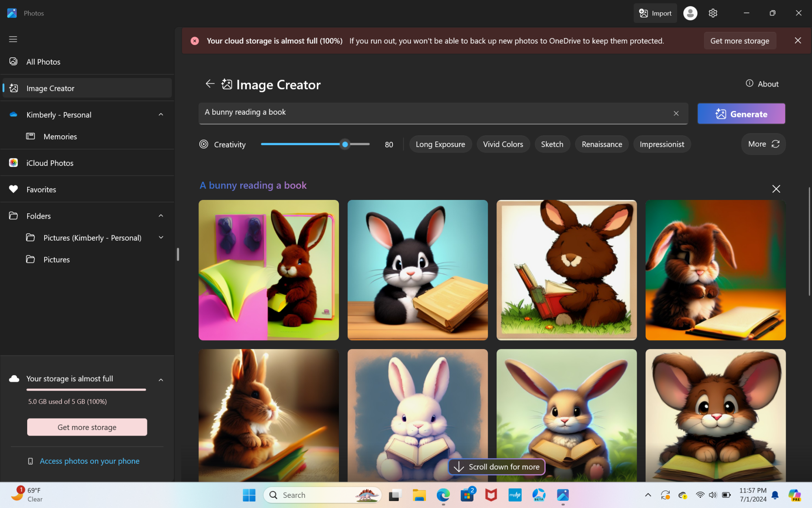The width and height of the screenshot is (812, 508).
Task: Open the hamburger navigation menu
Action: [13, 39]
